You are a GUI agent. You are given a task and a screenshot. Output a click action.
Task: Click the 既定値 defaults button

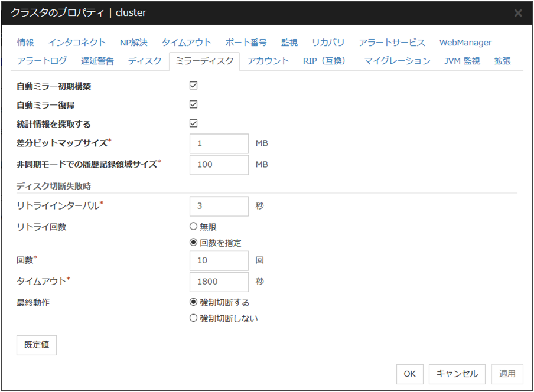(x=37, y=345)
